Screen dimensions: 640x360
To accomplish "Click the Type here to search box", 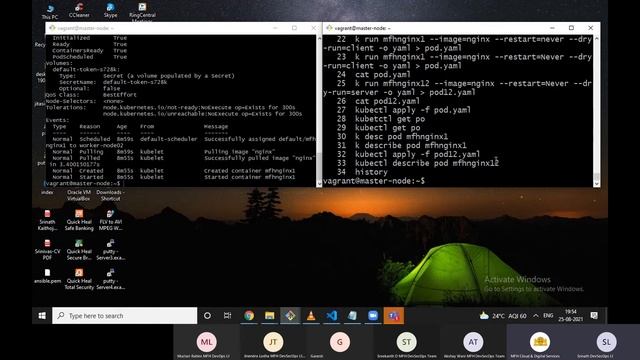I will coord(124,316).
